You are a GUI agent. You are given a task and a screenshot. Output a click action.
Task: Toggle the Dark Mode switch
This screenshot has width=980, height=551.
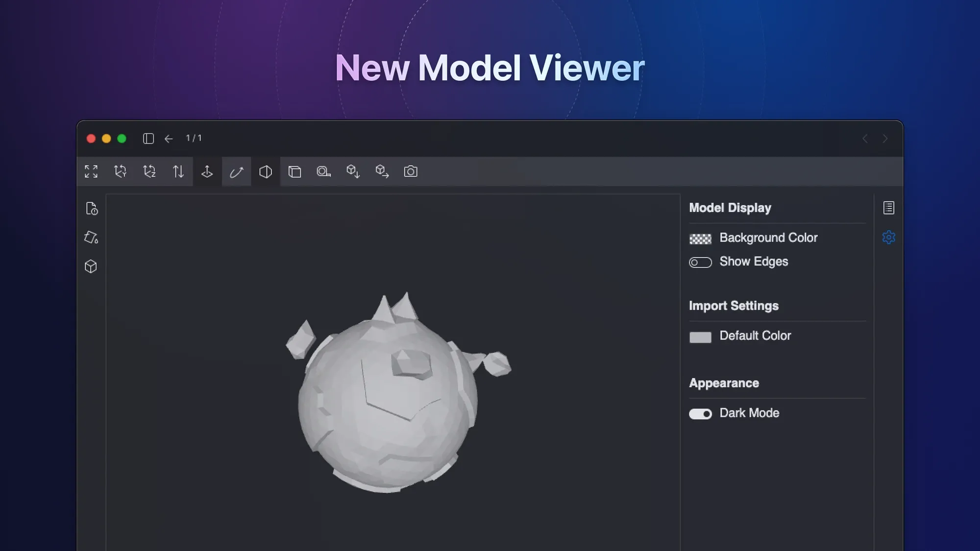tap(700, 414)
